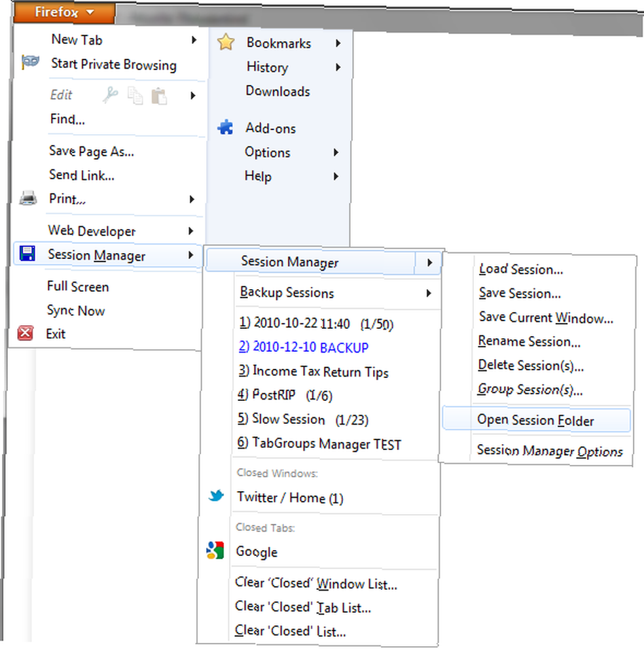Click the Copy icon in Edit row
Viewport: 644px width, 654px height.
pos(135,95)
